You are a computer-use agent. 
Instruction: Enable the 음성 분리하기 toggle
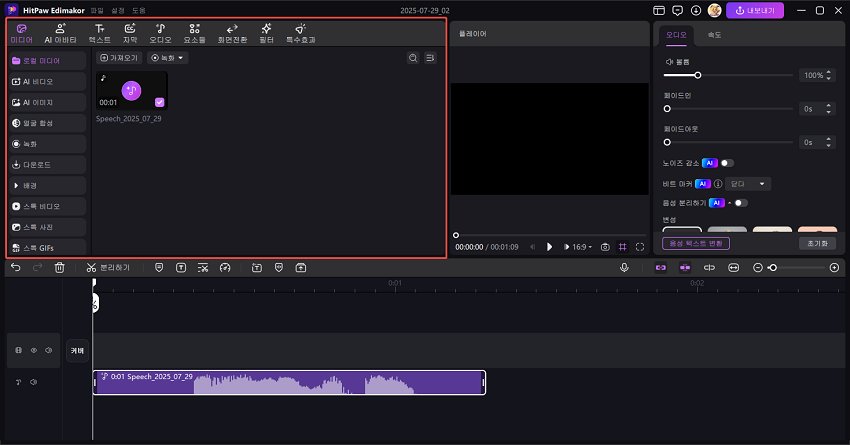click(740, 203)
